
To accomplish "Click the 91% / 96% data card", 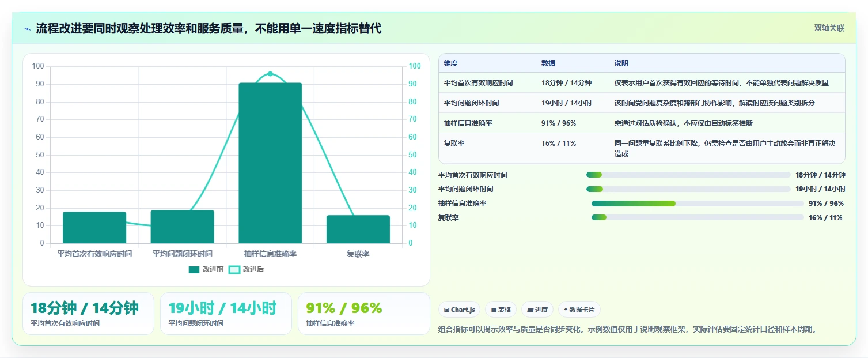I will pyautogui.click(x=364, y=314).
